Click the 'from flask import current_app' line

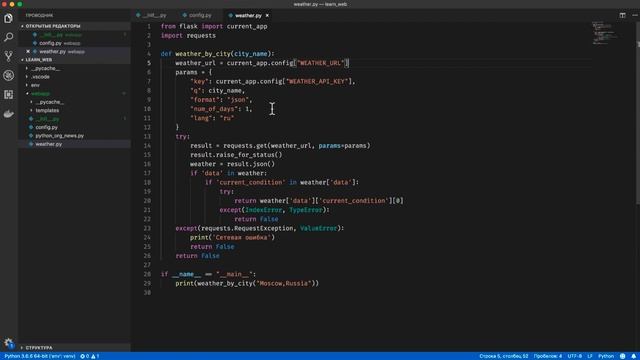(x=214, y=26)
